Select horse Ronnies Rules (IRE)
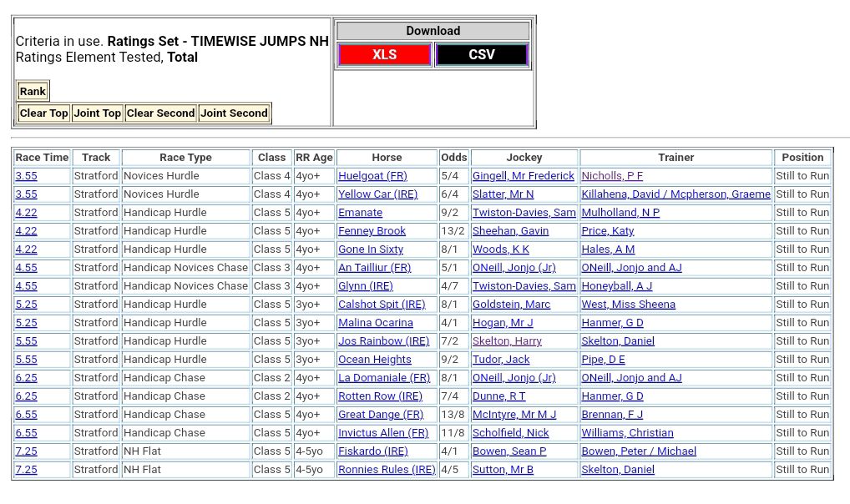The height and width of the screenshot is (504, 850). click(x=387, y=470)
